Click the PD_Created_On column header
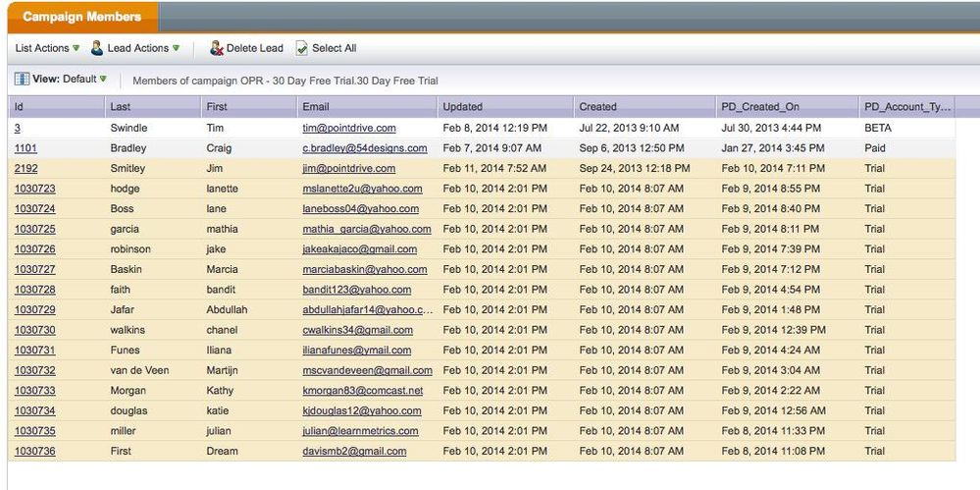The width and height of the screenshot is (980, 490). [x=763, y=106]
